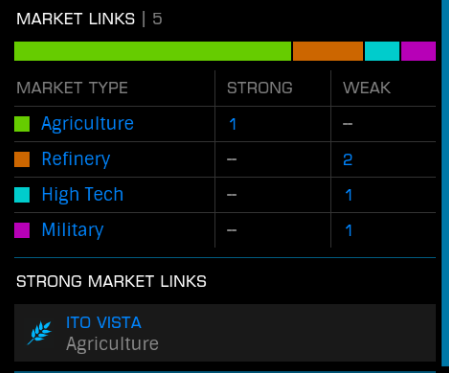Click Refinery's weak link count 2
449x373 pixels.
[x=348, y=160]
